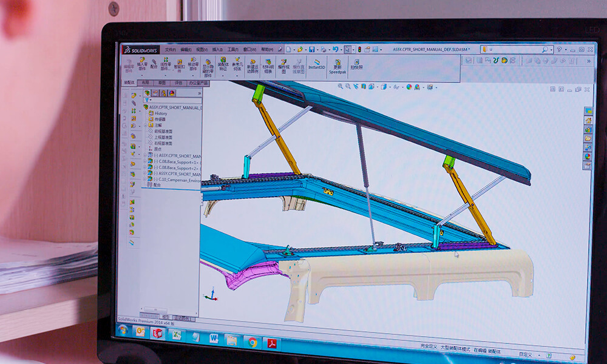
Task: Open the dropdown arrow under Linear Component Pattern
Action: 166,75
